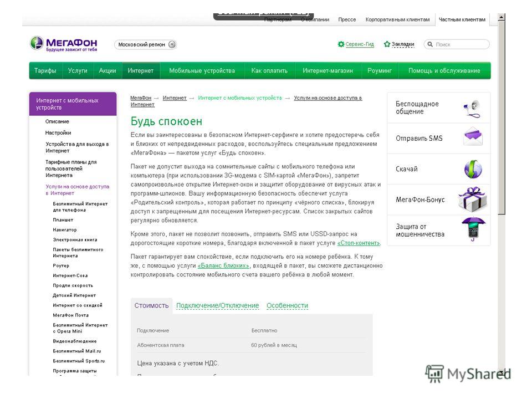
Task: Open the Продли скорость sidebar link
Action: (x=73, y=285)
